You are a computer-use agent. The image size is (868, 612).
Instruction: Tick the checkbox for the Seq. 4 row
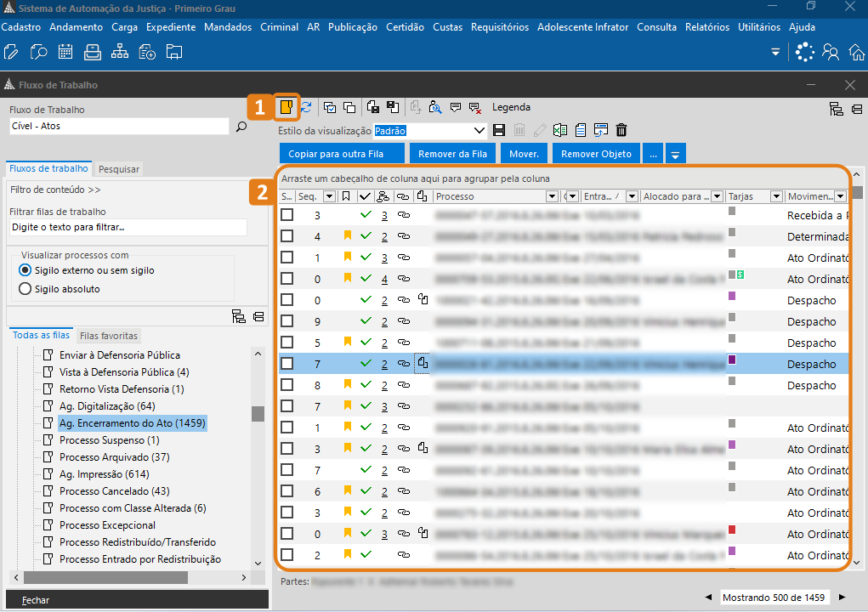[286, 236]
